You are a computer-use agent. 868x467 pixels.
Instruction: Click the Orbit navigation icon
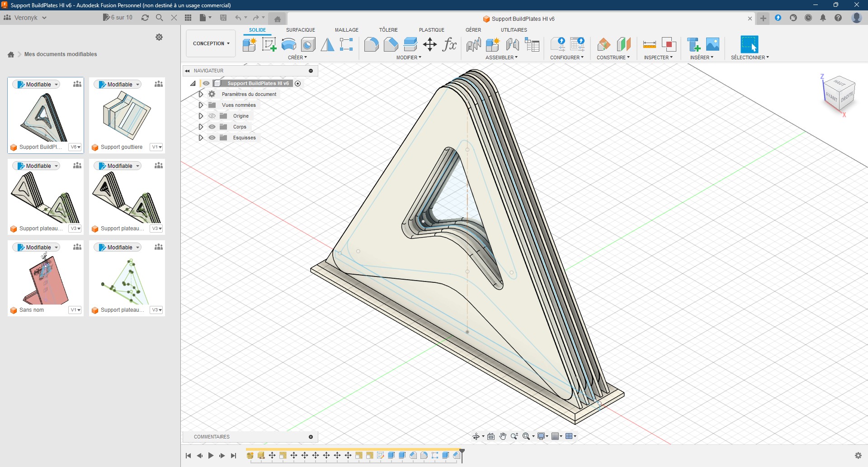476,436
